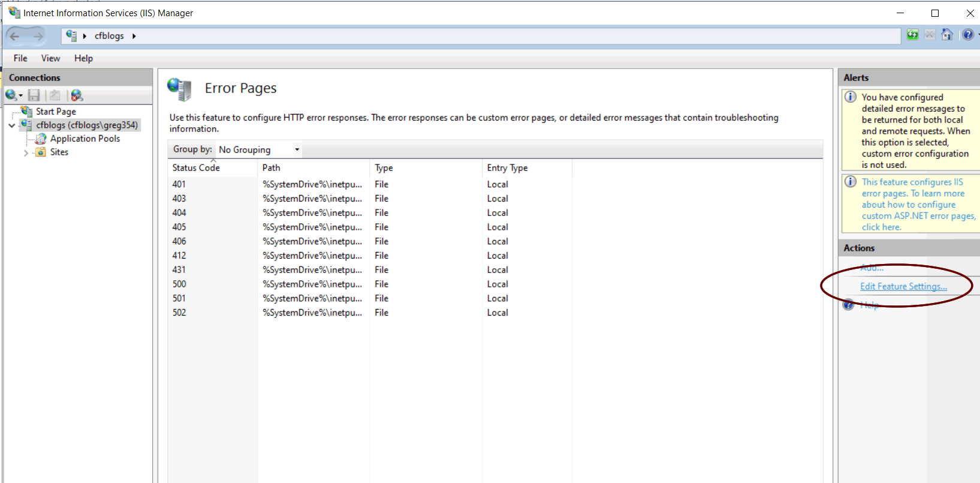Viewport: 980px width, 483px height.
Task: Open the Group by No Grouping dropdown
Action: [x=260, y=149]
